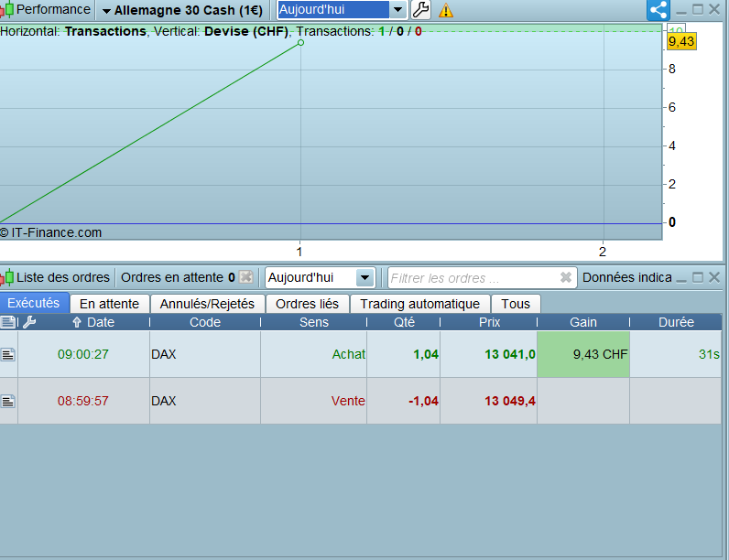Image resolution: width=729 pixels, height=560 pixels.
Task: Open the Allemagne 30 Cash instrument dropdown
Action: [x=181, y=10]
